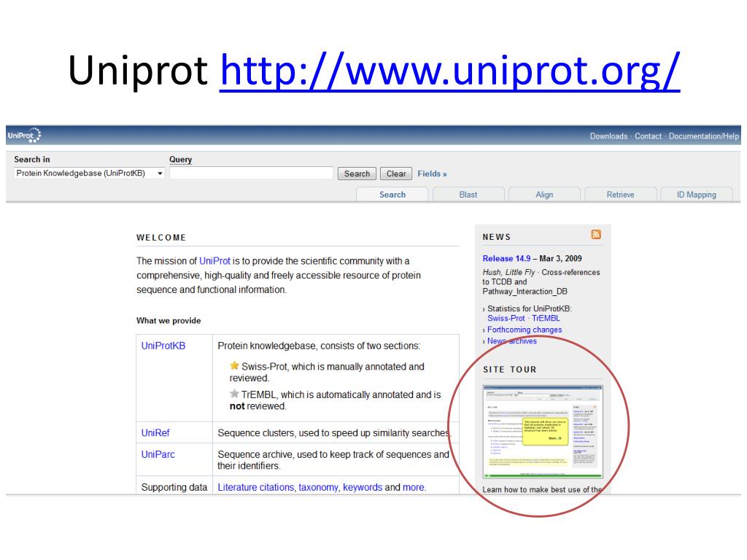Click the 'Query' label help text
Screen dimensions: 747x560
coord(181,160)
